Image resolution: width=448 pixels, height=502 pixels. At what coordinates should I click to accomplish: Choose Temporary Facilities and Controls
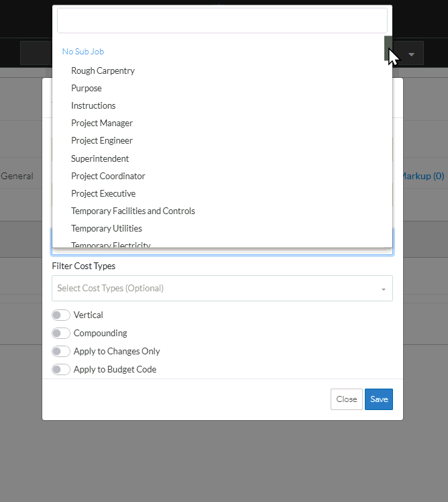133,211
